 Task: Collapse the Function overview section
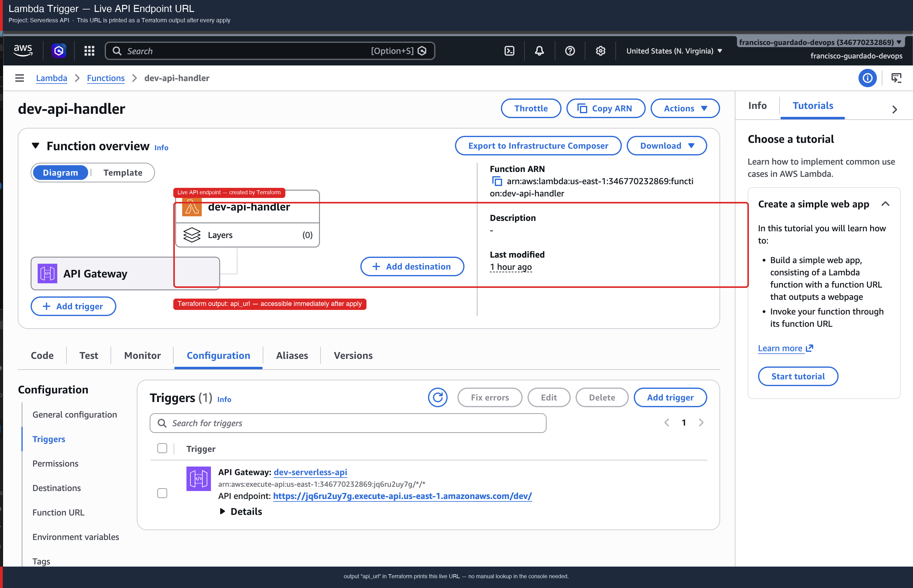click(x=36, y=146)
